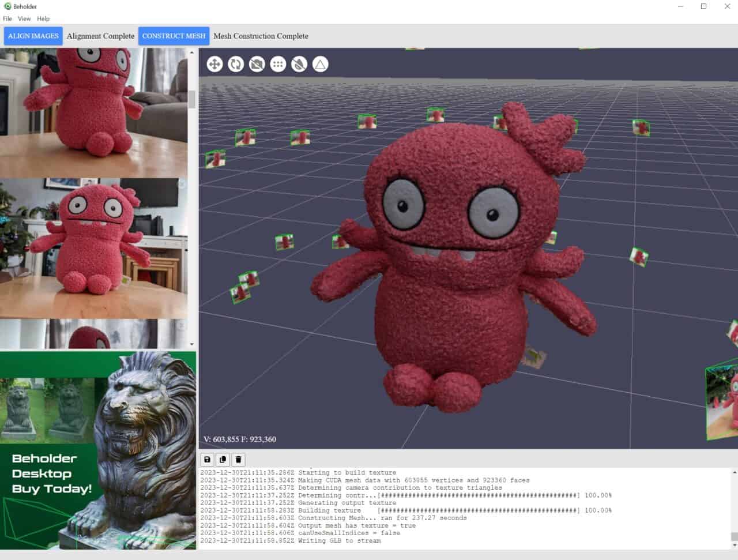Show wireframe triangle view

tap(321, 64)
